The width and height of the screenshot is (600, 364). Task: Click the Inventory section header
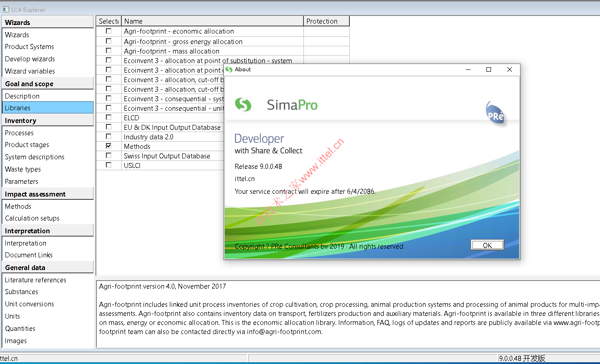click(48, 120)
